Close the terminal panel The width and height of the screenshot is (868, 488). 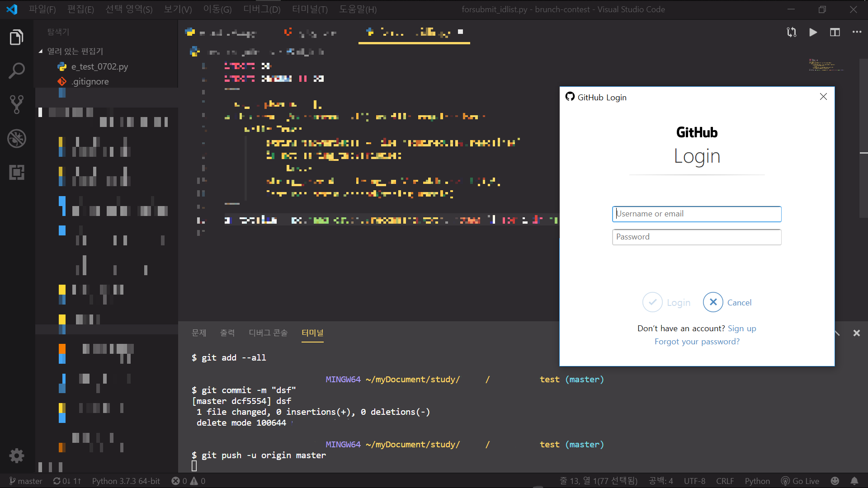(x=856, y=333)
